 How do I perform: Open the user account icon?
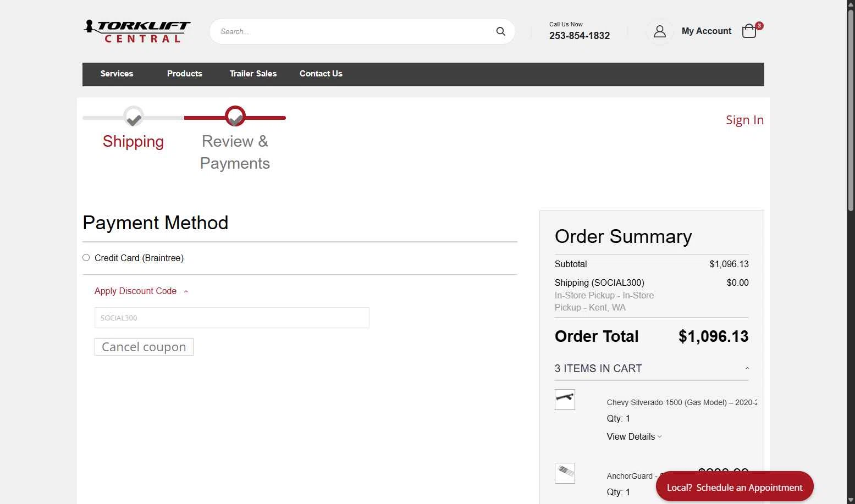pyautogui.click(x=659, y=31)
